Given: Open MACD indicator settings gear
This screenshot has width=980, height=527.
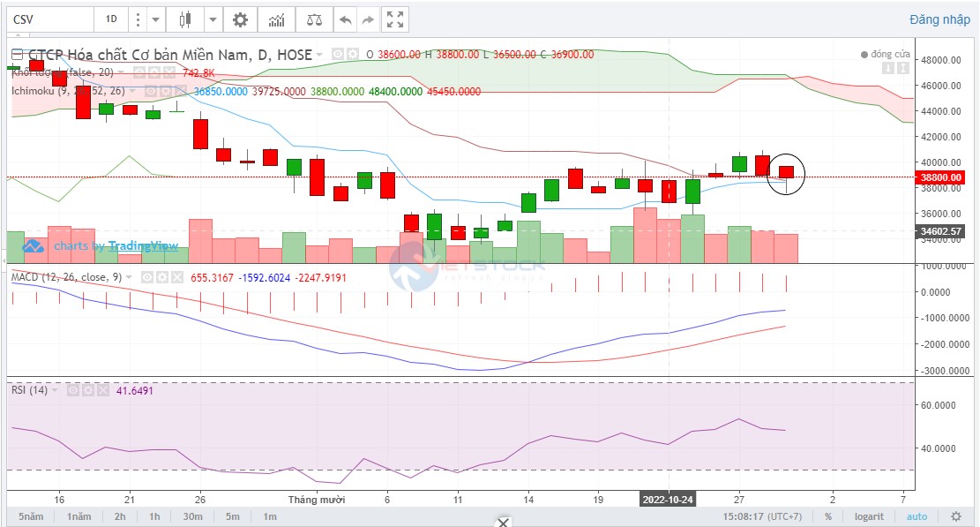Looking at the screenshot, I should tap(163, 277).
